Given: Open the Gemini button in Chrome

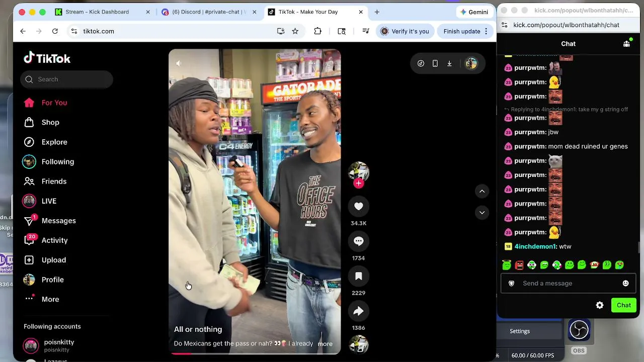Looking at the screenshot, I should [x=474, y=12].
